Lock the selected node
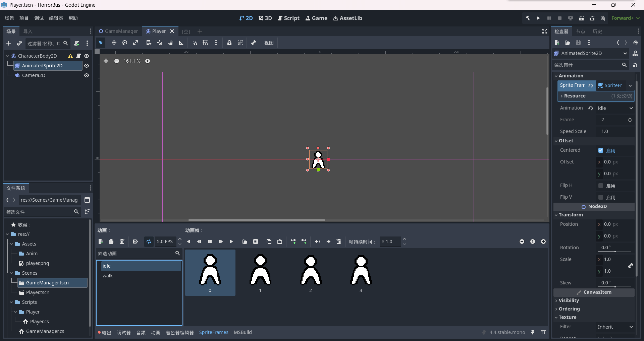 pos(229,43)
